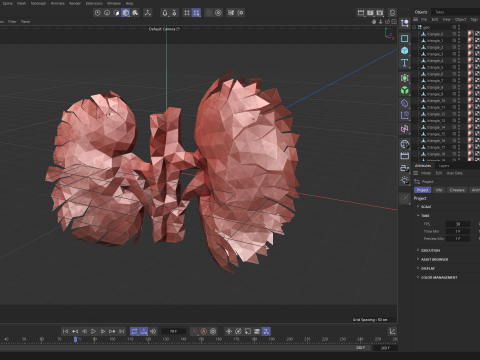The height and width of the screenshot is (360, 480).
Task: Toggle layer checkbox for triangle_7
Action: [x=454, y=81]
